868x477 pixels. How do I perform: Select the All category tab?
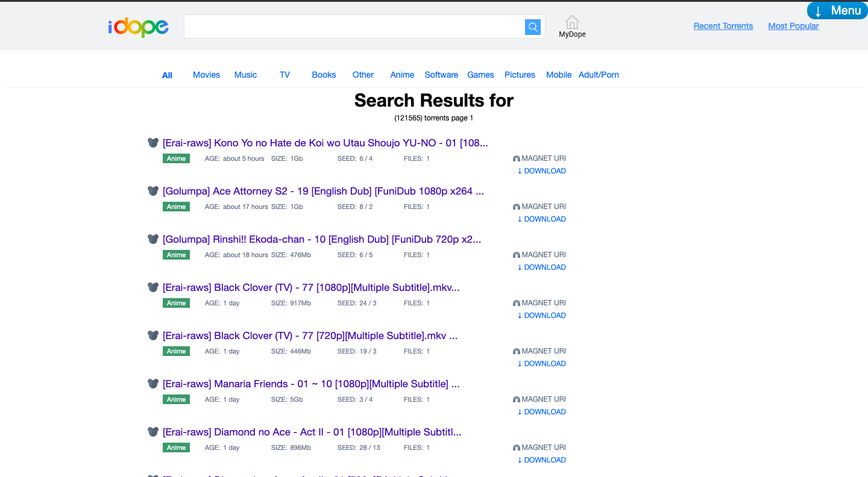click(167, 75)
